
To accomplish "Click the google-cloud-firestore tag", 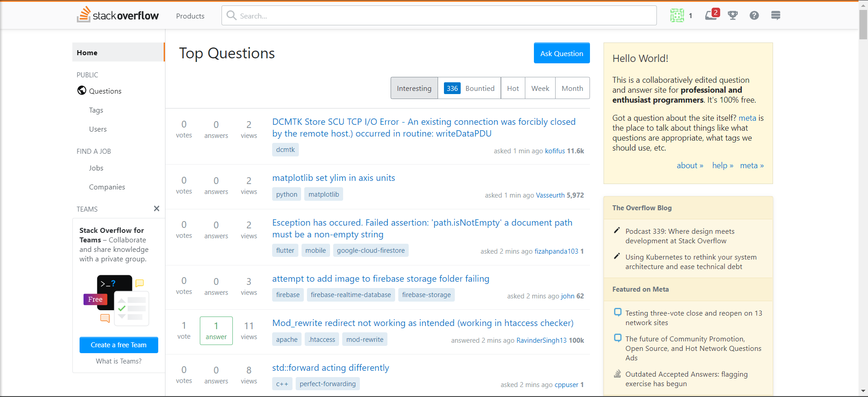I will point(371,250).
